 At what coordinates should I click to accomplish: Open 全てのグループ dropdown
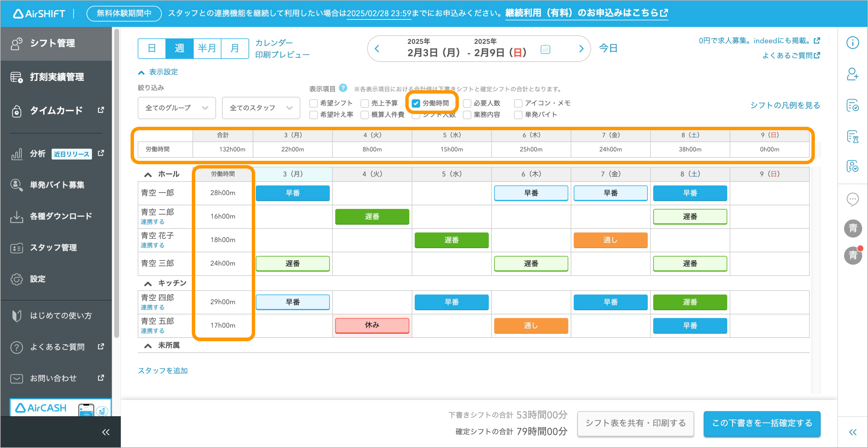pos(176,108)
